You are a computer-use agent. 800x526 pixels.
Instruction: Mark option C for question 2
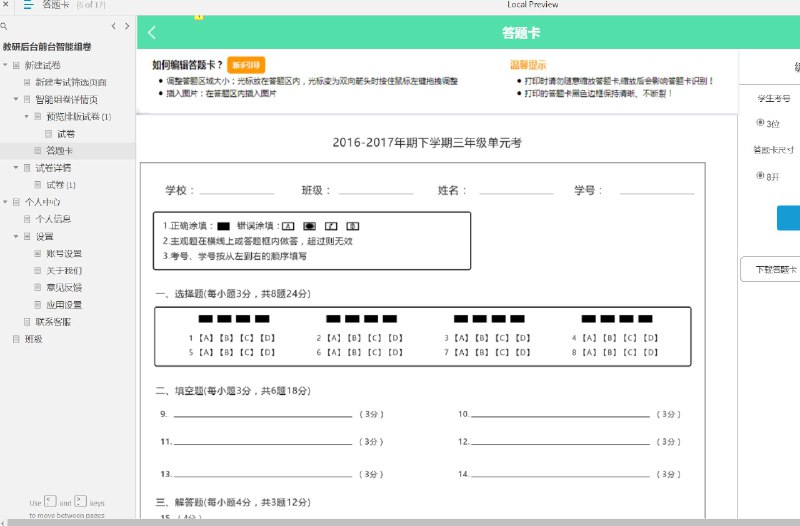point(375,338)
